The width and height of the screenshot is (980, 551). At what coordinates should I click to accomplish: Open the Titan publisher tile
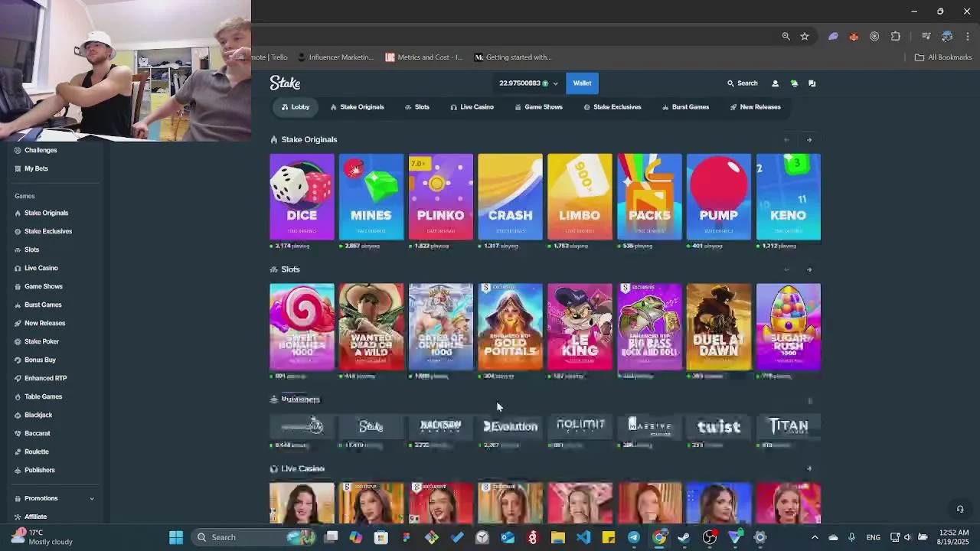[x=789, y=426]
